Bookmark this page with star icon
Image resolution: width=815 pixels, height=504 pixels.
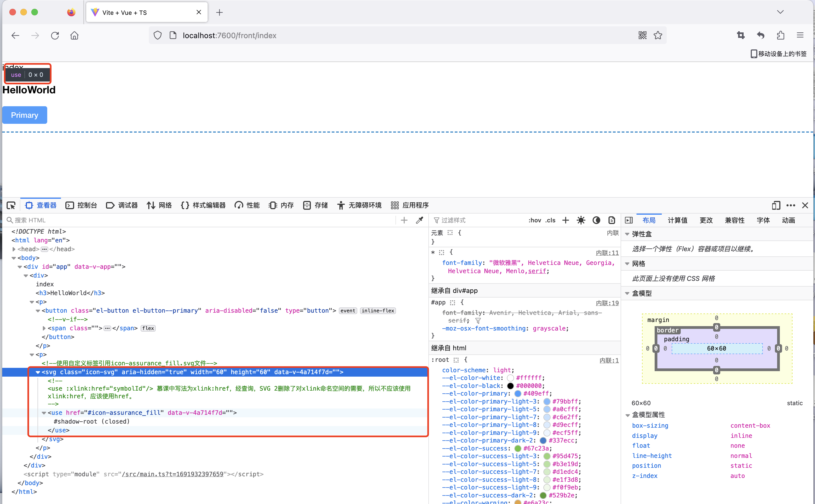(x=658, y=35)
